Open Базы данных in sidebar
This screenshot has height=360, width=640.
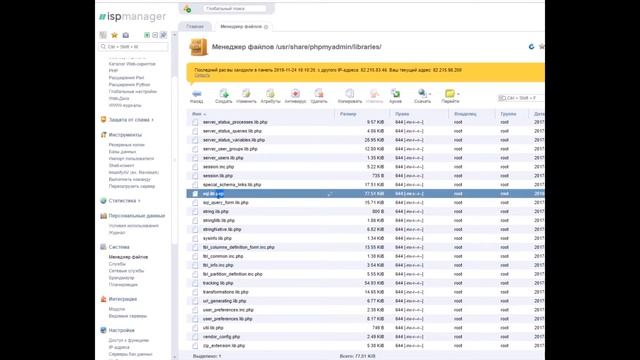pos(122,152)
